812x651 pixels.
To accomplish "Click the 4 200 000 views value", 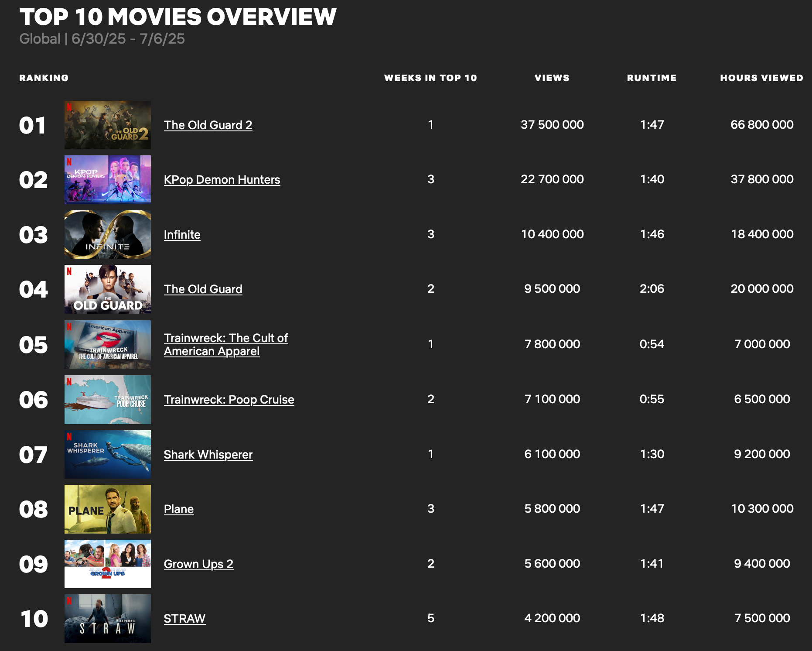I will click(552, 618).
